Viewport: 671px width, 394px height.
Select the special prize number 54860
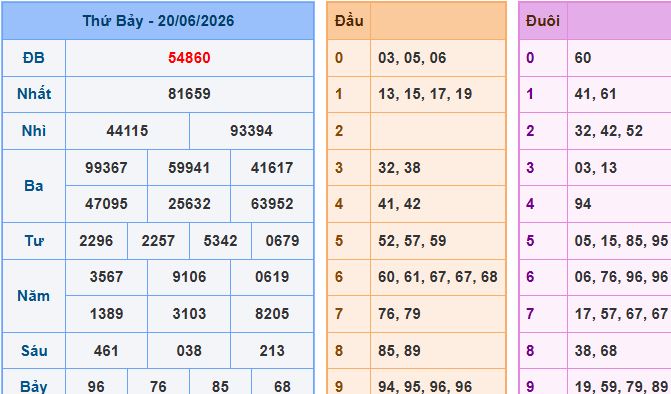point(189,58)
